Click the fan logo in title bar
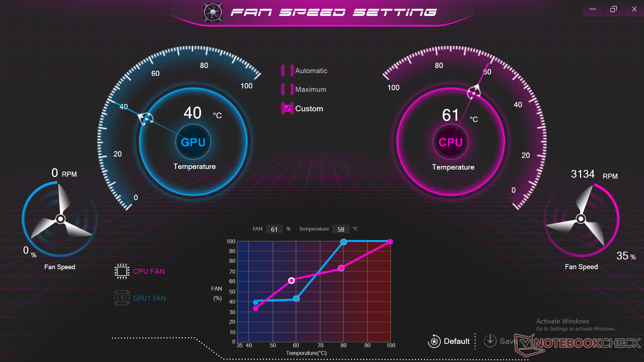644x362 pixels. click(x=213, y=12)
